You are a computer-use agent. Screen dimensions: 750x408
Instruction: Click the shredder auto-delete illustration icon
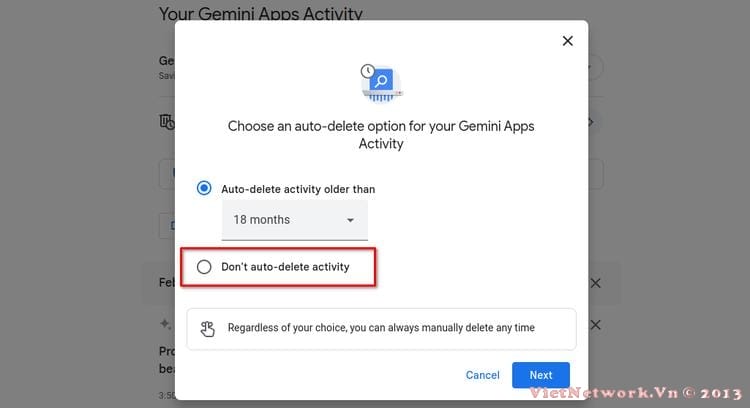[381, 82]
